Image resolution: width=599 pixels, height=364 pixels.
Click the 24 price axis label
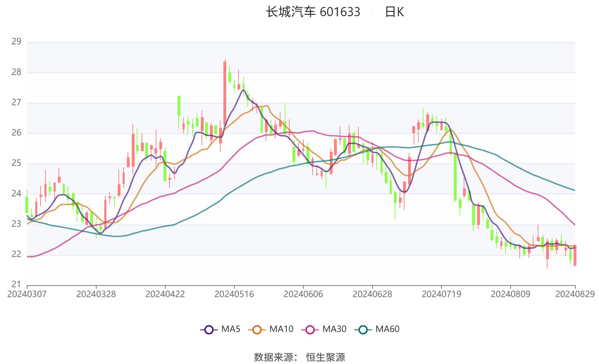[x=16, y=193]
